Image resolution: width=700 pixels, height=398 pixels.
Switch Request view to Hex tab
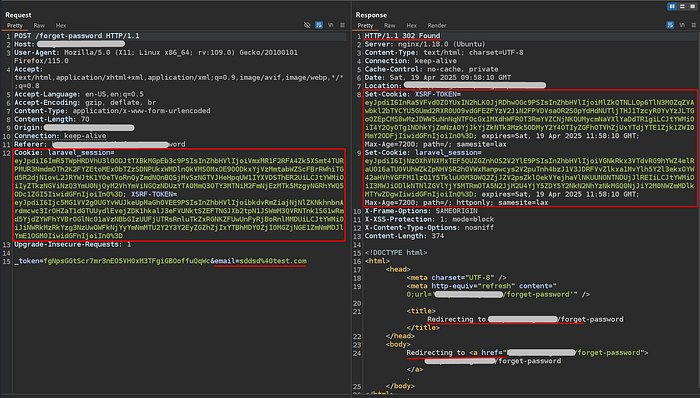(61, 25)
